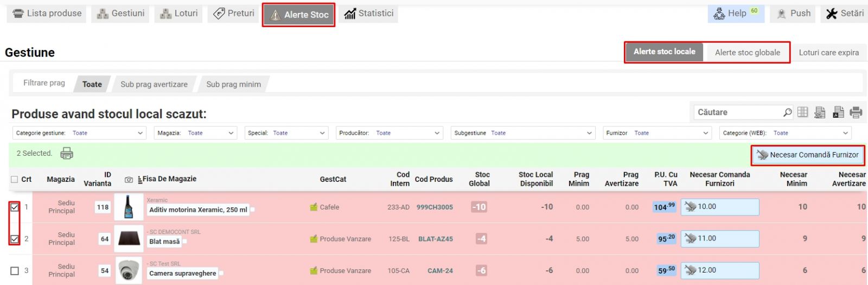Open the Categorie gestiune dropdown
This screenshot has width=868, height=285.
pos(79,133)
